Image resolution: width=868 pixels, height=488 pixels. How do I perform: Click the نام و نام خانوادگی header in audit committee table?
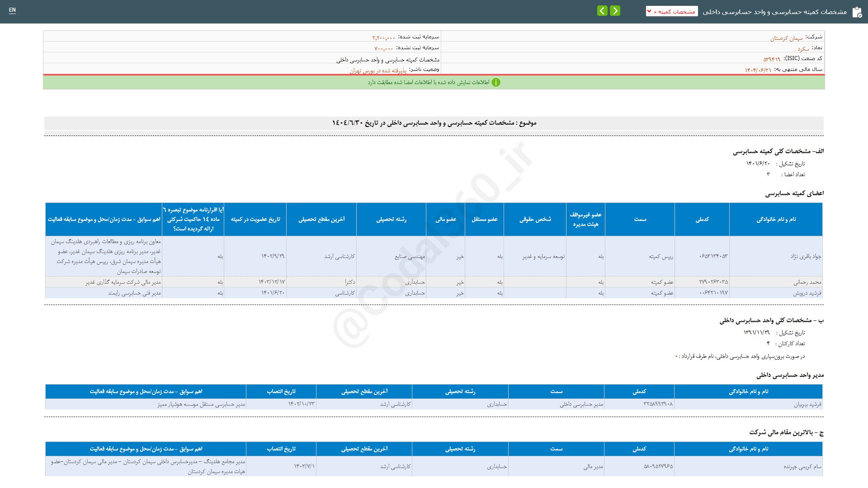[776, 219]
